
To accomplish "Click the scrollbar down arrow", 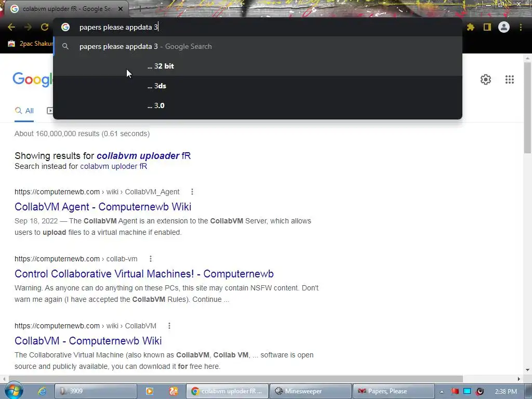I will [x=528, y=370].
